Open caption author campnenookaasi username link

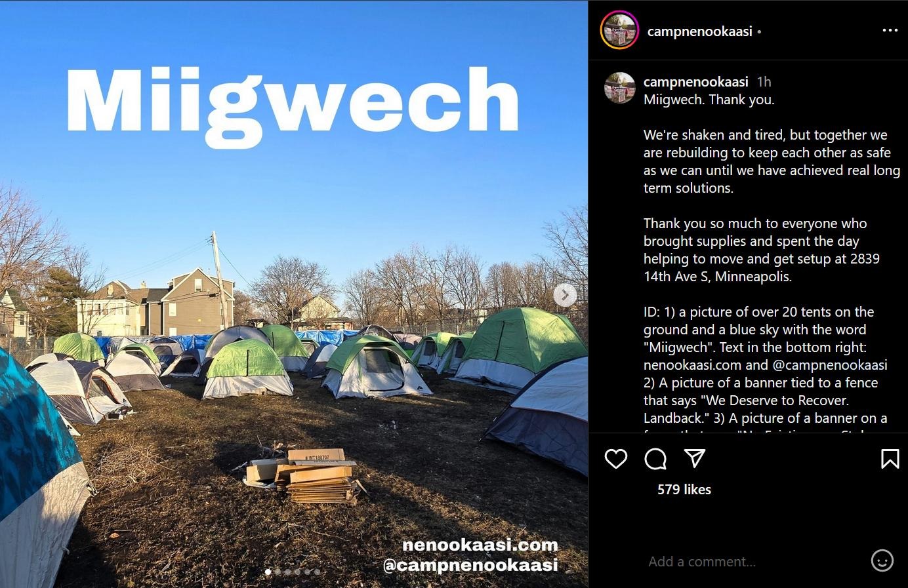[695, 81]
